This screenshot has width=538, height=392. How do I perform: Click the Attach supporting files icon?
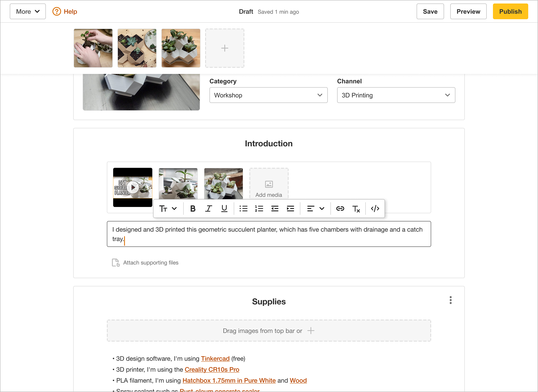click(x=116, y=263)
